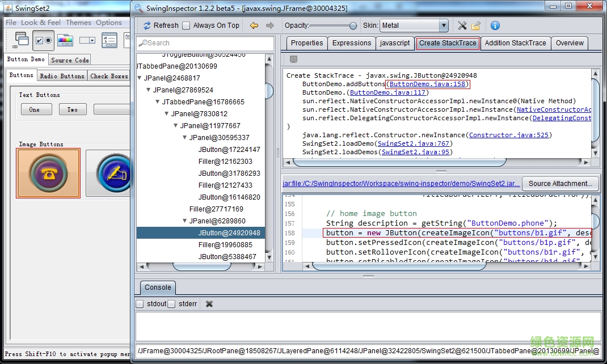Screen dimensions: 607x364
Task: Select the ColorChooser demo icon in SwingSet2
Action: click(65, 40)
